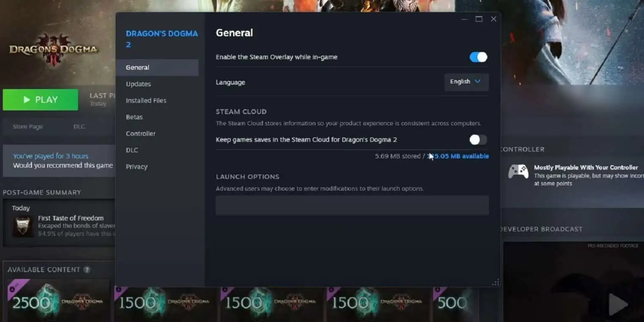
Task: Open Controller settings section
Action: [141, 133]
